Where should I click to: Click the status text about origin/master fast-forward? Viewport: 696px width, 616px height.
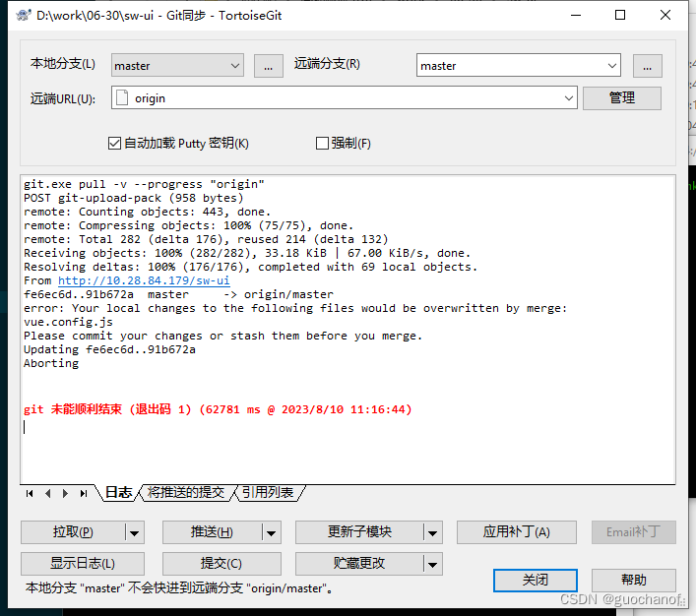pos(178,588)
